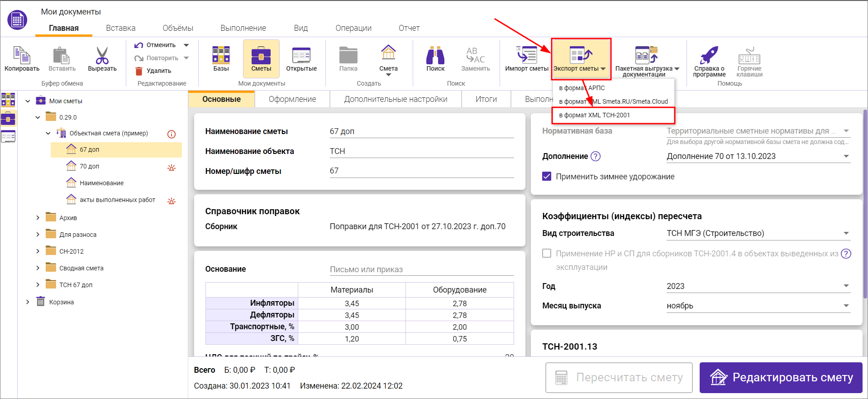Open the Вид строительства dropdown
Screen dimensions: 868x399
tap(846, 233)
